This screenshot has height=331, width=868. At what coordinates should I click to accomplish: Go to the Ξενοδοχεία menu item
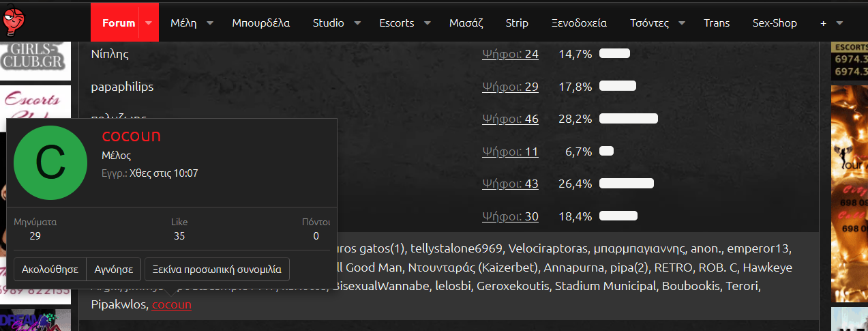tap(579, 23)
